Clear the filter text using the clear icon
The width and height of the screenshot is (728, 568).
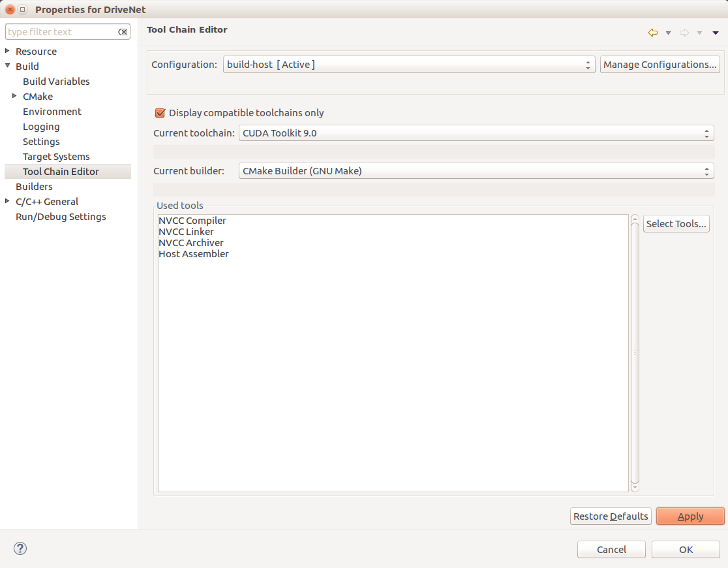pyautogui.click(x=123, y=31)
